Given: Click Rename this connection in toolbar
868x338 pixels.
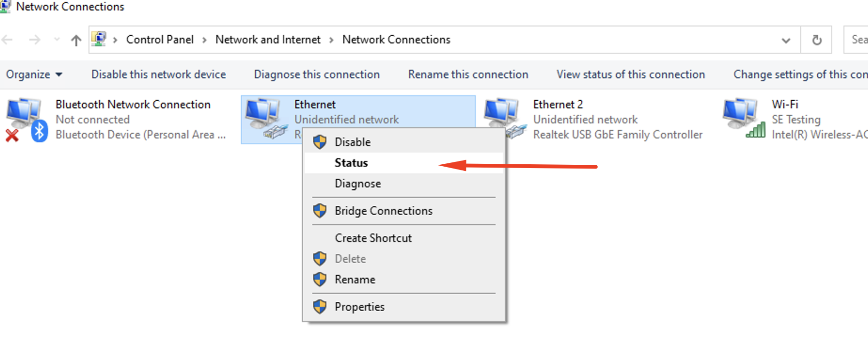Looking at the screenshot, I should pos(468,74).
